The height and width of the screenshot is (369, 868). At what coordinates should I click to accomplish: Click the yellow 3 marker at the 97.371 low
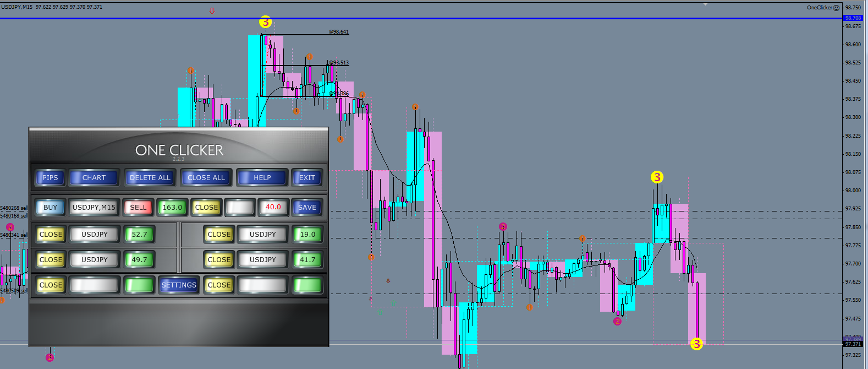[696, 344]
